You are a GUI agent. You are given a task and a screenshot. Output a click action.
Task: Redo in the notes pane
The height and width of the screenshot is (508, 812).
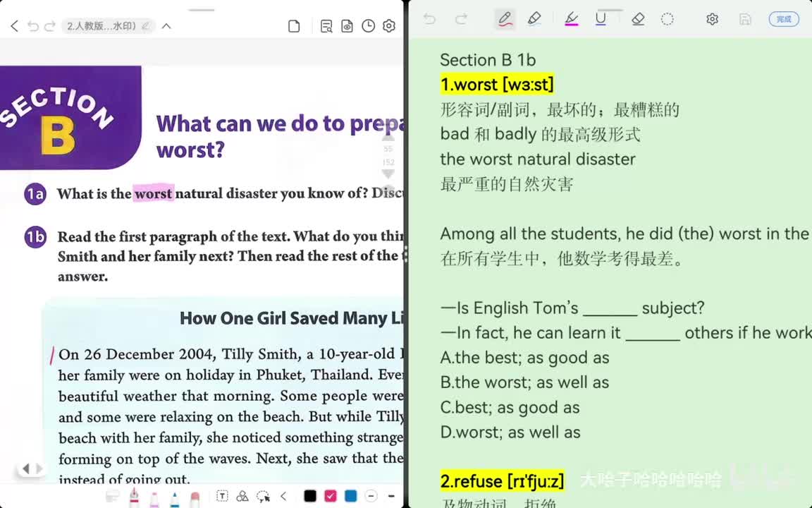[x=461, y=19]
